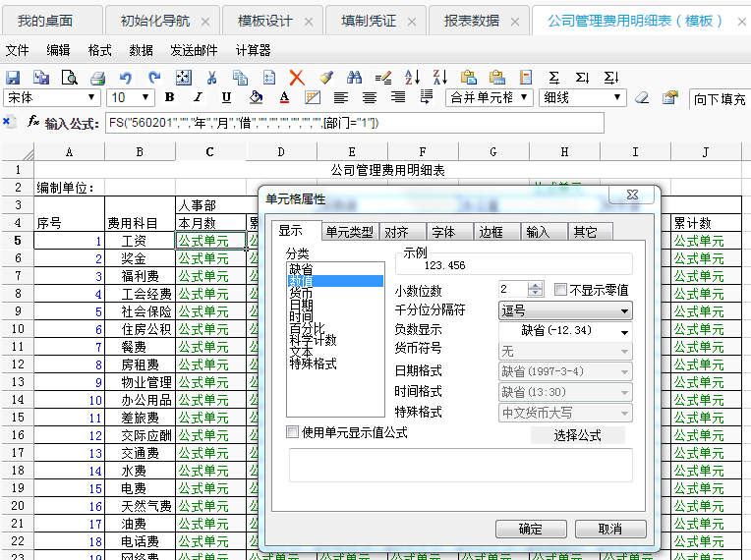Click the scissors Cut icon
The width and height of the screenshot is (751, 560).
pyautogui.click(x=211, y=77)
